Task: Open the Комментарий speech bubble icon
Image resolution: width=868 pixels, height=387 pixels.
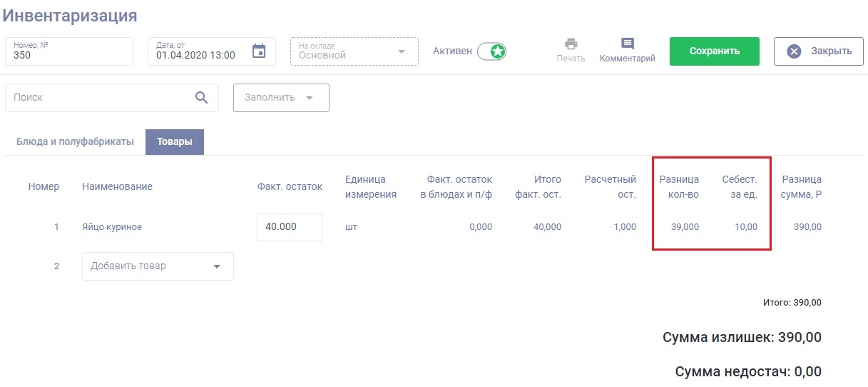Action: (x=627, y=44)
